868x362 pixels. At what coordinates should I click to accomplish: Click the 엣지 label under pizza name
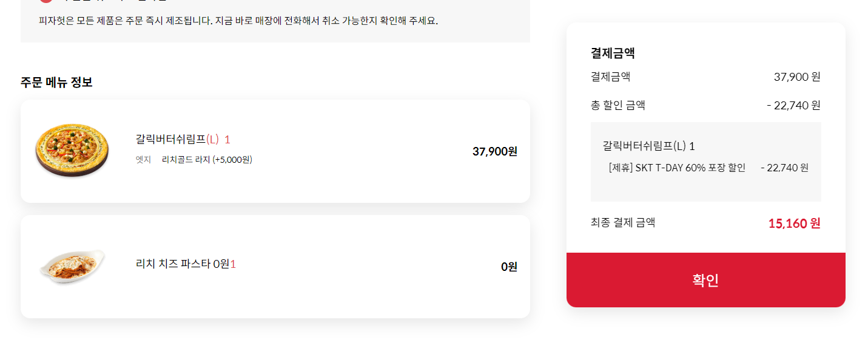[143, 160]
